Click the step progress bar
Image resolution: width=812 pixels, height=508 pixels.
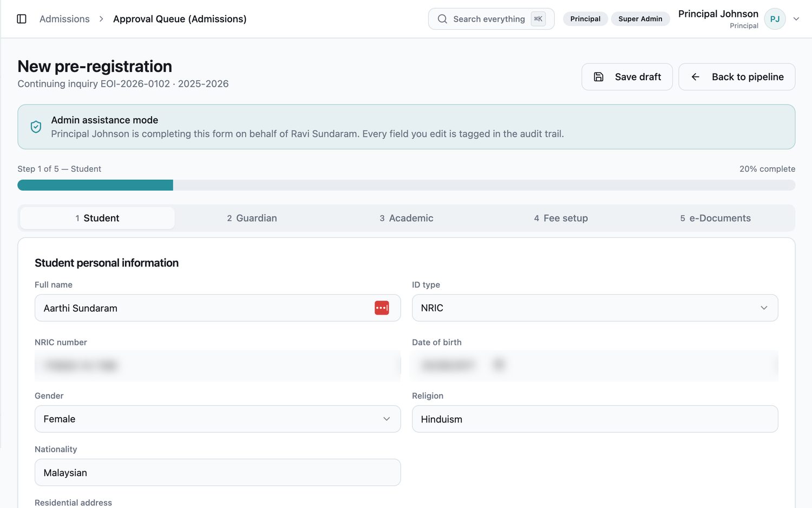(407, 185)
